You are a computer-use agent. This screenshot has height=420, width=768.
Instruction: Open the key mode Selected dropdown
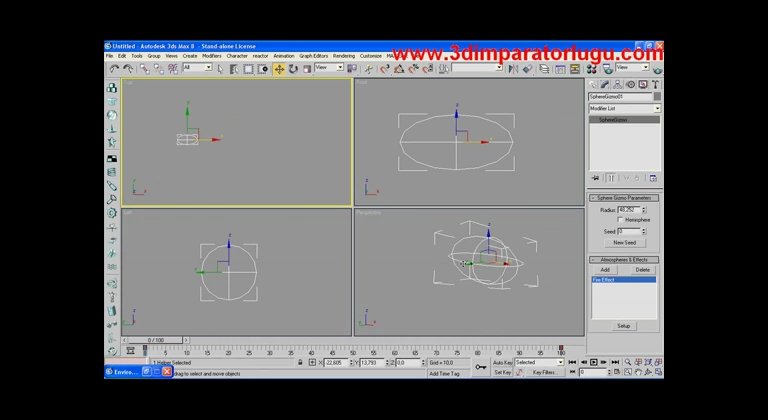click(x=539, y=362)
